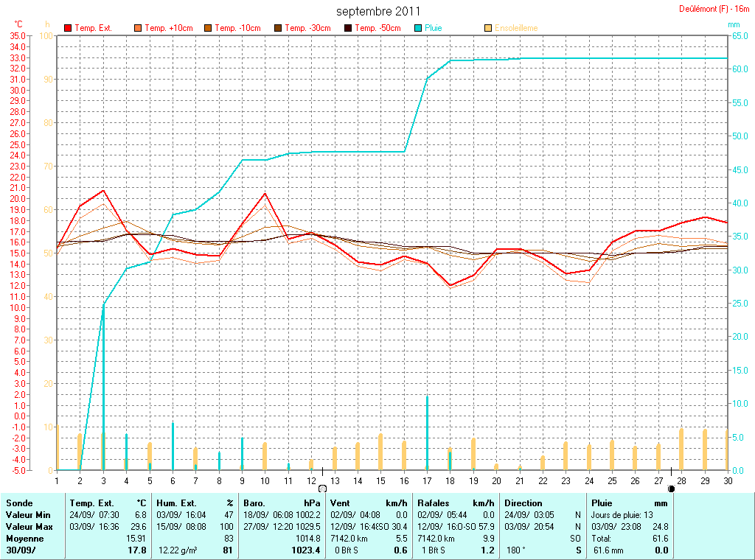755x560 pixels.
Task: Click the Valeur Max row label
Action: tap(27, 526)
